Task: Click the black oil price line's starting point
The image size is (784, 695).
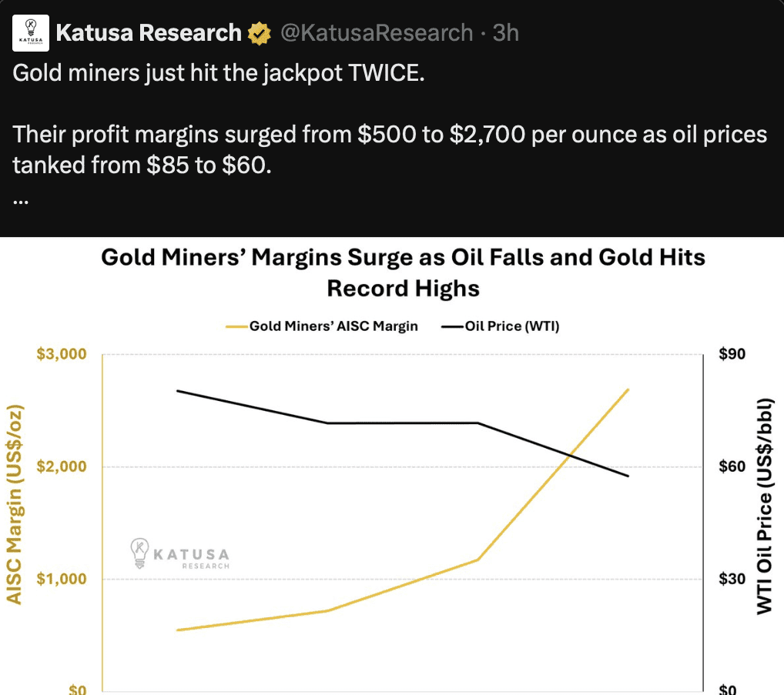Action: point(178,391)
